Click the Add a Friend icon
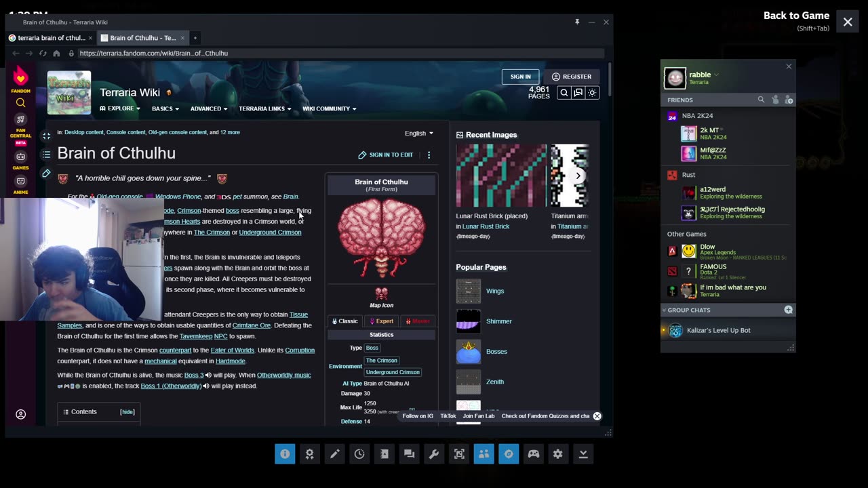The width and height of the screenshot is (868, 488). pos(789,100)
